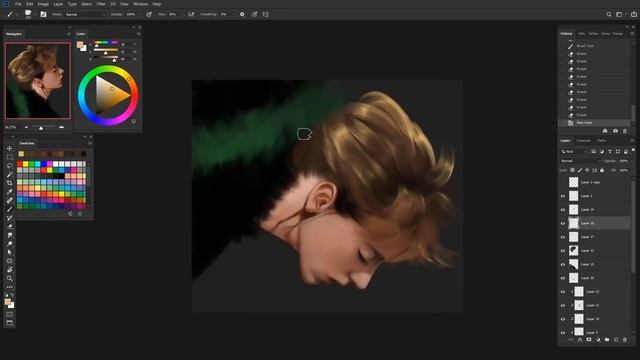Image resolution: width=640 pixels, height=360 pixels.
Task: Hide the Layer 10 eye icon
Action: click(x=563, y=319)
